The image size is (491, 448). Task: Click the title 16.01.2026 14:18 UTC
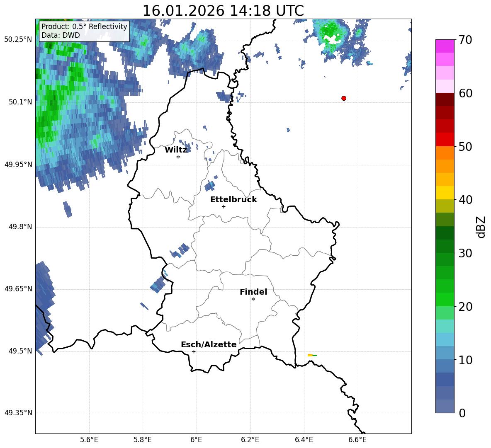tap(223, 11)
